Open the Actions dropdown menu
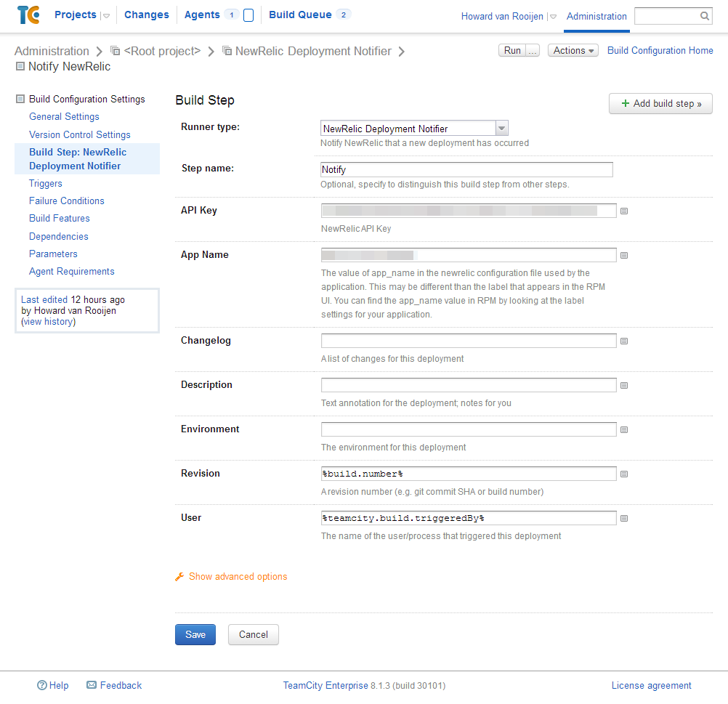Image resolution: width=728 pixels, height=704 pixels. click(573, 50)
